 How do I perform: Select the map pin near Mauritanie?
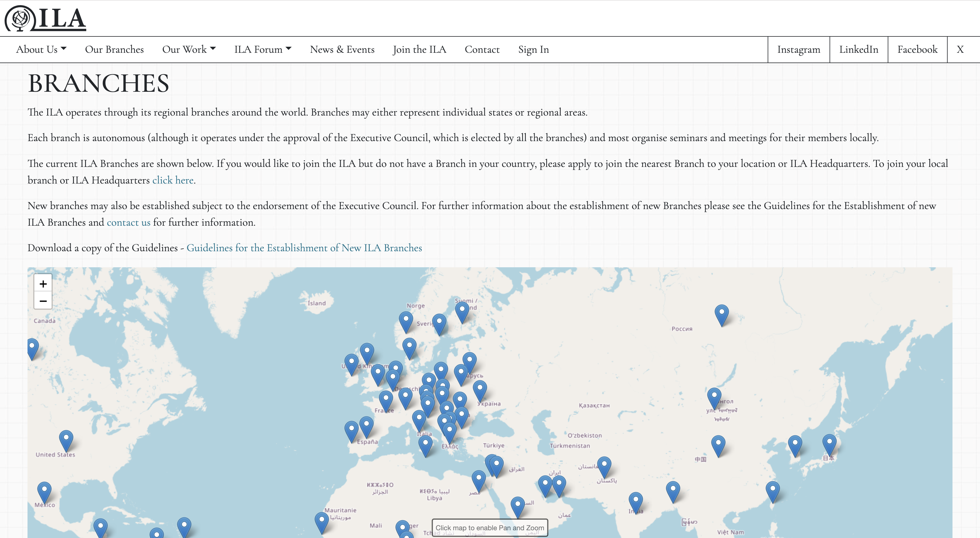(322, 523)
